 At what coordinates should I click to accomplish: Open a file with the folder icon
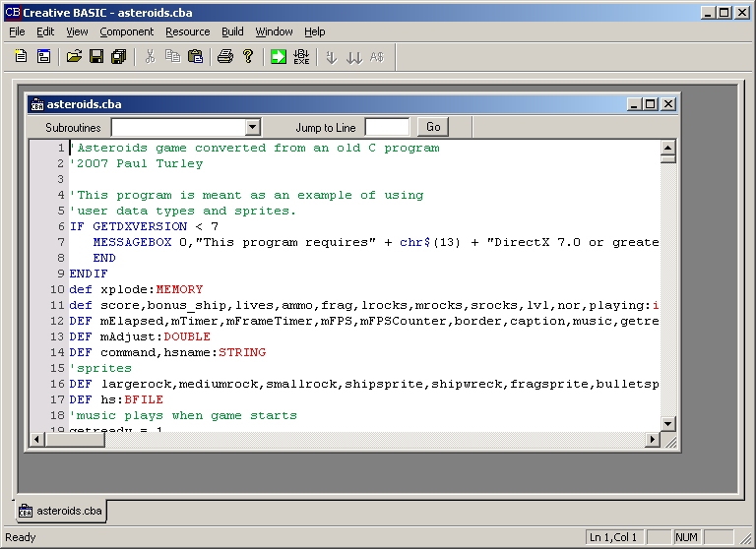[x=74, y=57]
